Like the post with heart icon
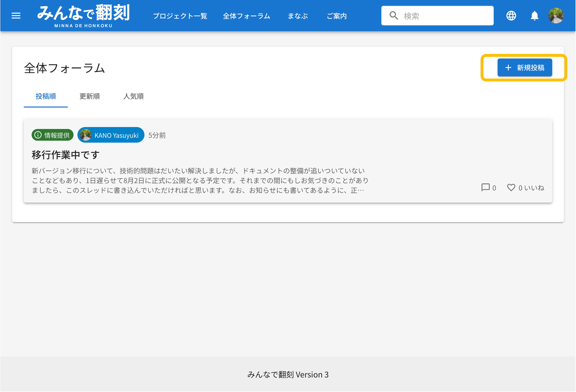The width and height of the screenshot is (576, 392). coord(511,188)
